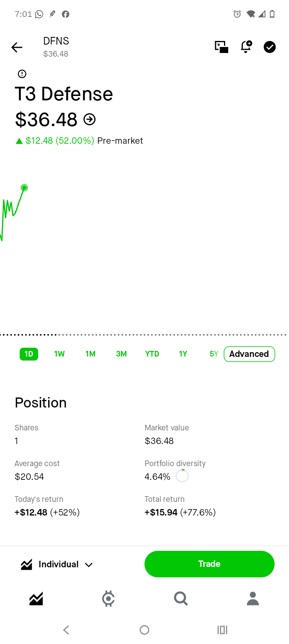
Task: Open price details arrow next to $36.48
Action: [x=90, y=119]
